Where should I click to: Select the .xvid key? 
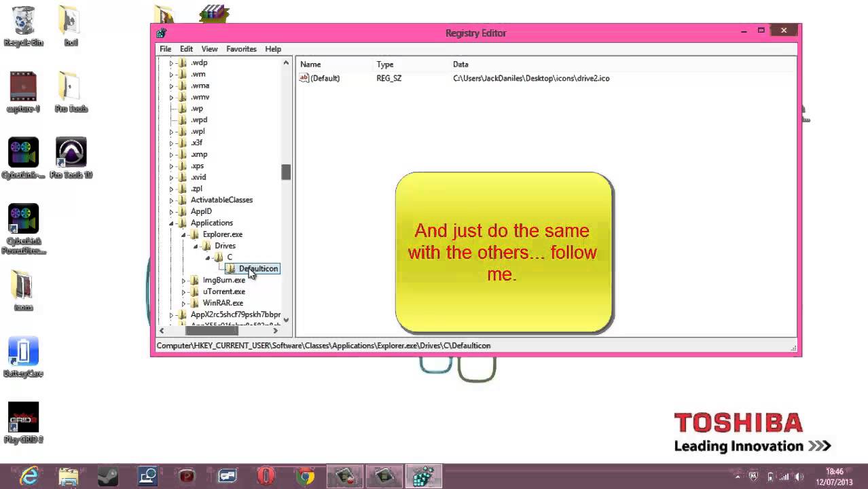[x=198, y=177]
